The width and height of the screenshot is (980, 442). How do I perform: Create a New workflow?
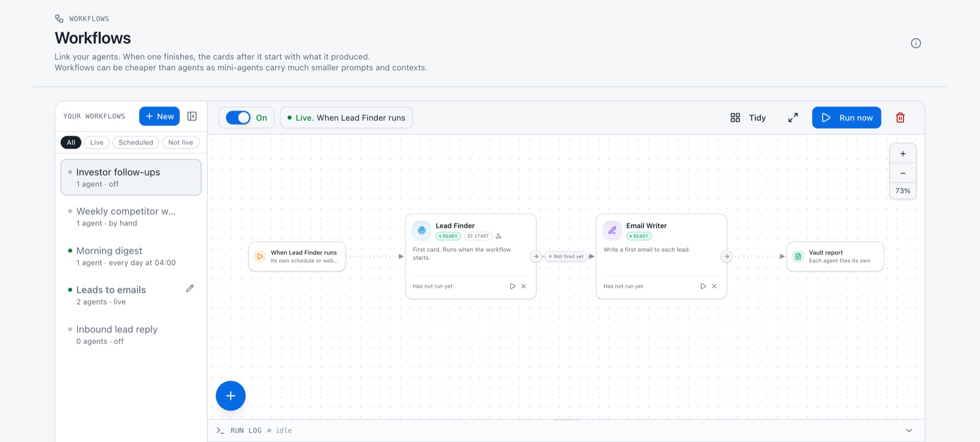(x=159, y=116)
